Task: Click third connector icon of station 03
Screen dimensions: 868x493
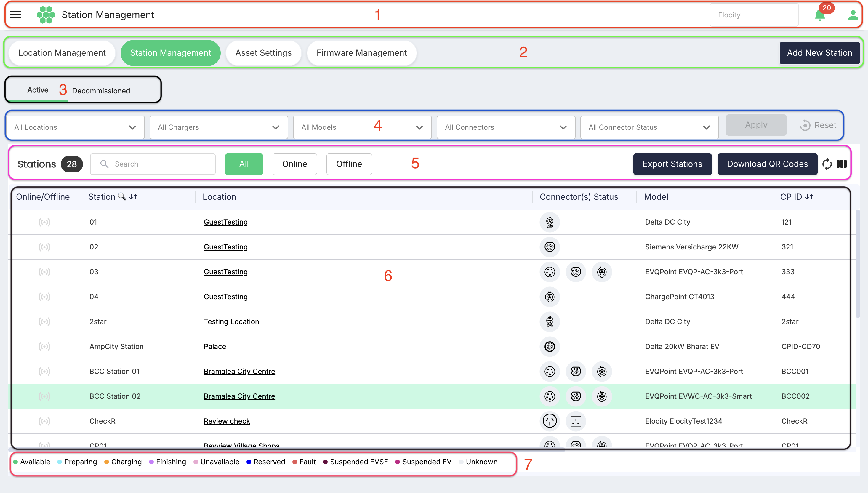Action: tap(602, 272)
